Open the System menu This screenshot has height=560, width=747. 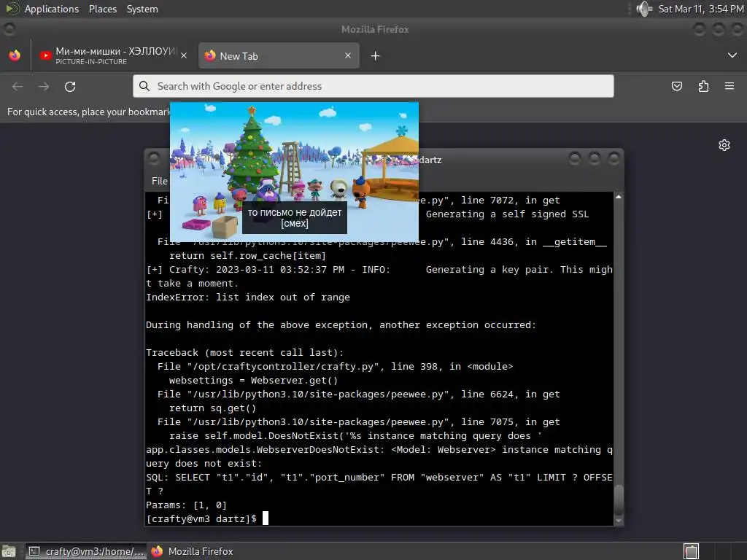pos(142,9)
